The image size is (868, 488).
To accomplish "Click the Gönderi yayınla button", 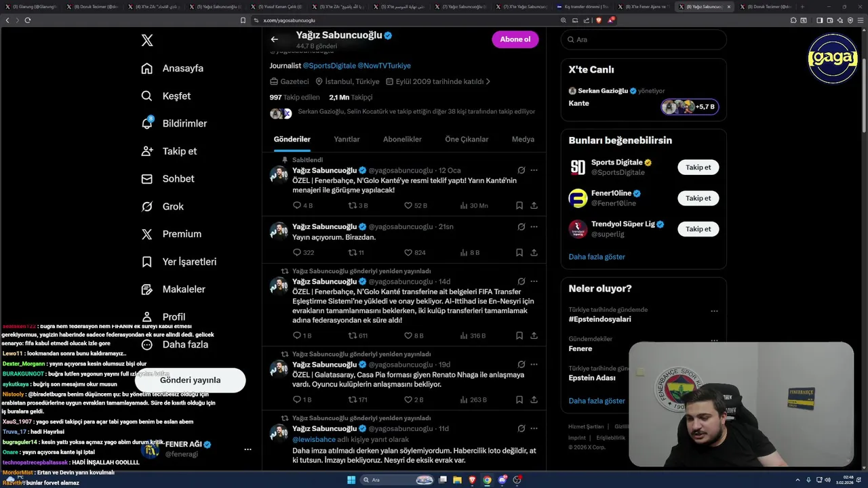I will [190, 380].
